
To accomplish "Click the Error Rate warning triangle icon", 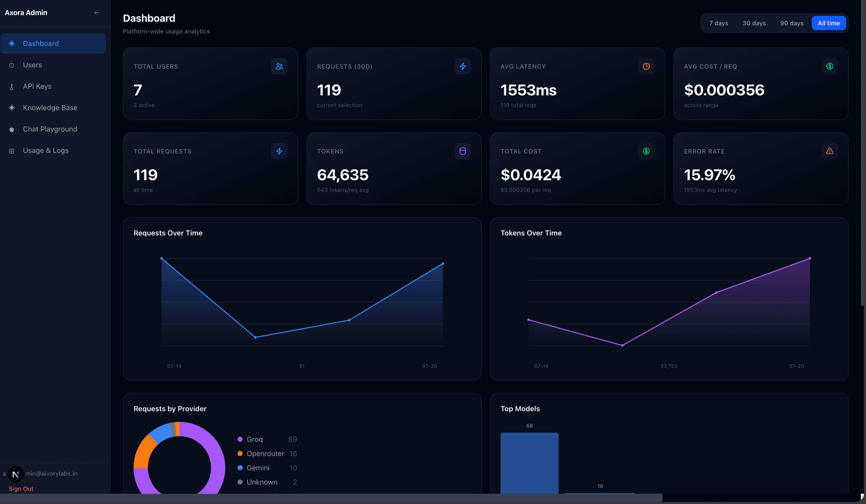I will click(x=830, y=151).
